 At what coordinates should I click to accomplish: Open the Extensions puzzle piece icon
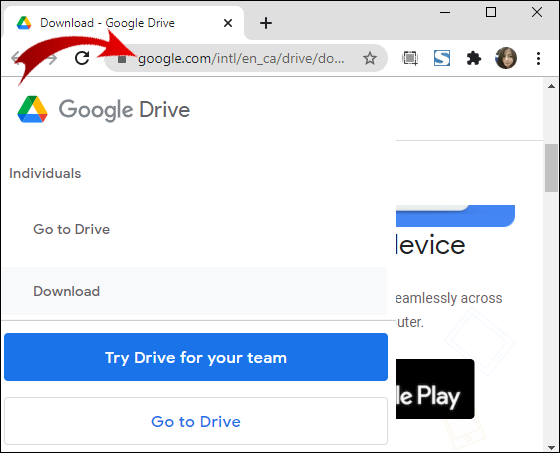point(474,58)
